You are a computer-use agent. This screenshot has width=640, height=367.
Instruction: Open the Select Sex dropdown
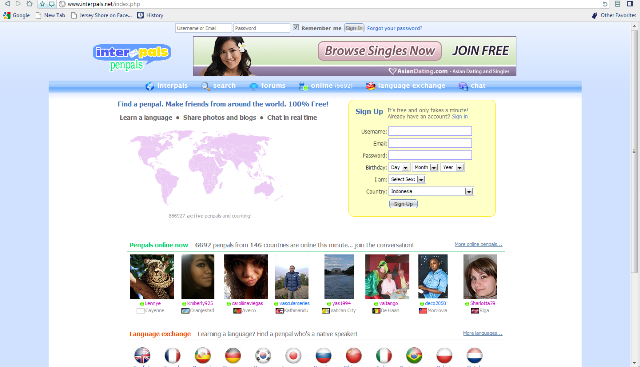407,179
